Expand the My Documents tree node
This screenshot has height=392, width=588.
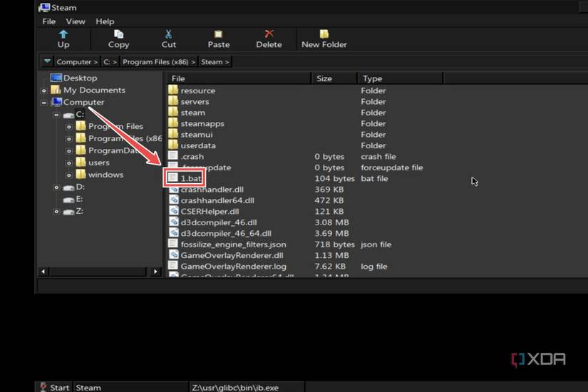click(44, 91)
